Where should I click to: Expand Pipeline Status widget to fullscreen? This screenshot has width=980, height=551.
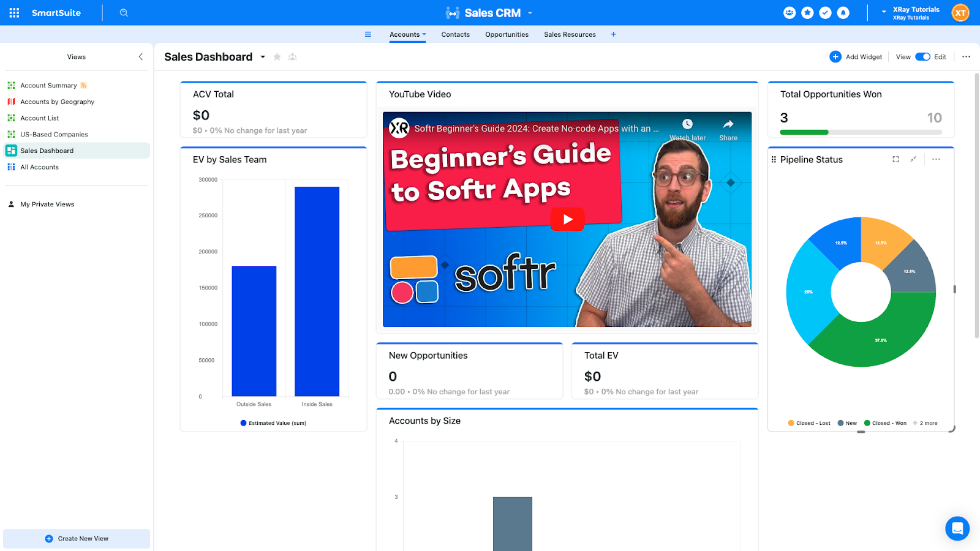point(895,159)
